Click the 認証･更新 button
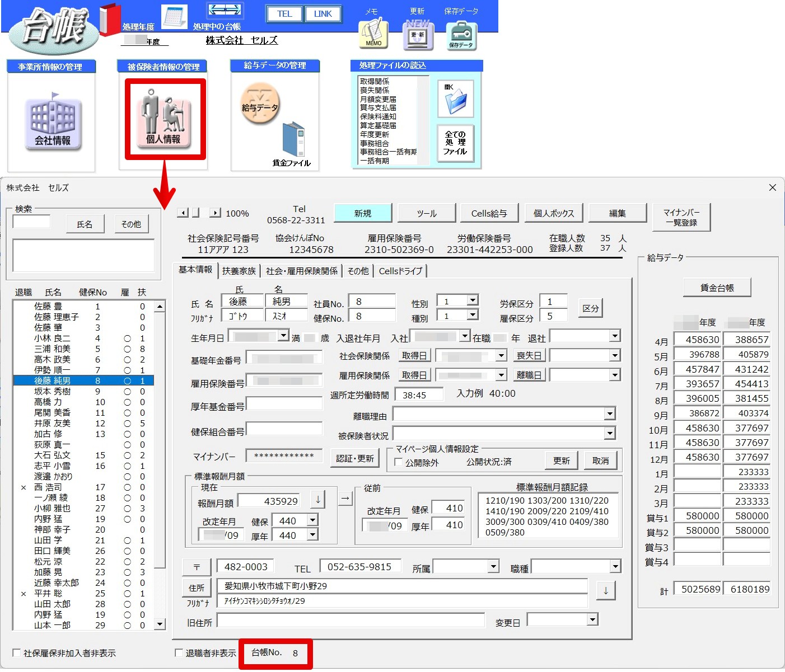The width and height of the screenshot is (785, 672). [355, 458]
